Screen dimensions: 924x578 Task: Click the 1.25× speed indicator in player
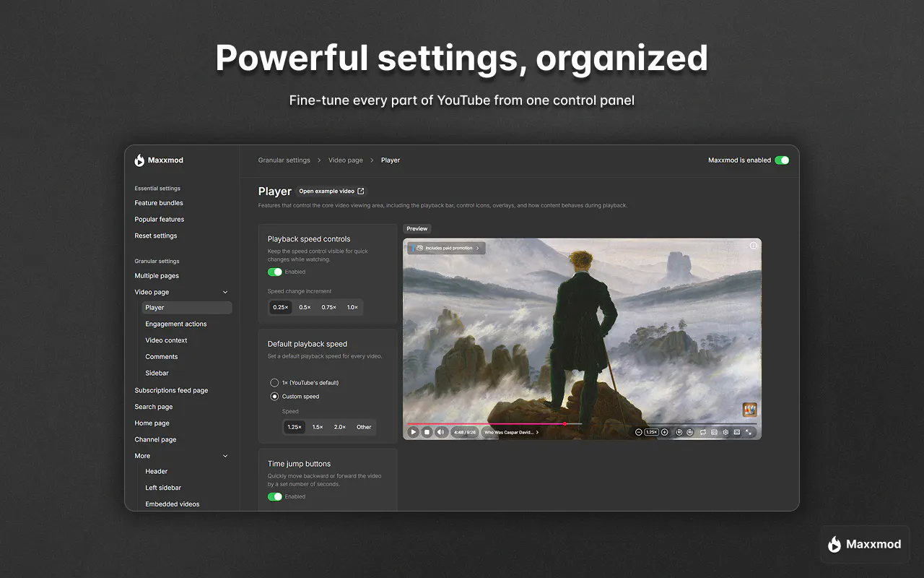click(x=651, y=432)
